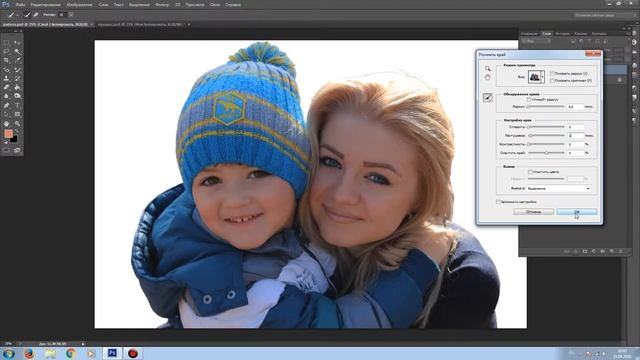Viewport: 640px width, 360px height.
Task: Enable Show Original (P) checkbox
Action: [x=552, y=80]
